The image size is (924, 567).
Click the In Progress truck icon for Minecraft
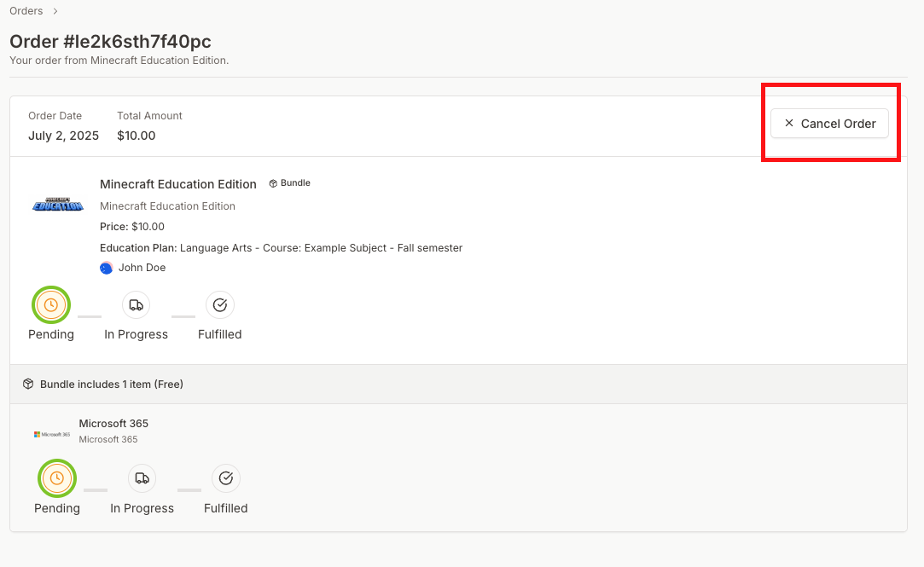pyautogui.click(x=136, y=305)
